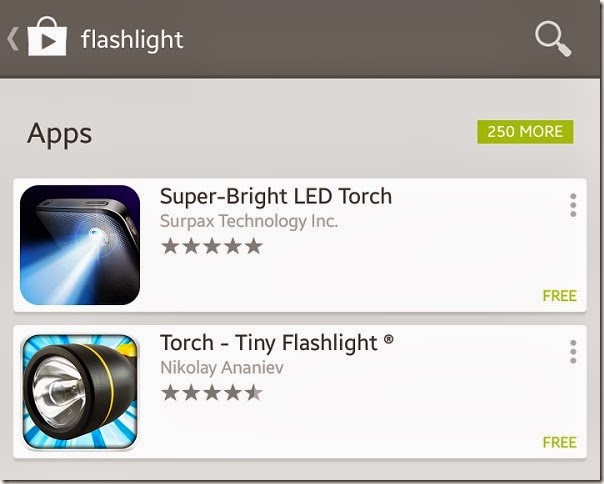Click the flashlight search query text
This screenshot has height=484, width=604.
click(x=132, y=40)
